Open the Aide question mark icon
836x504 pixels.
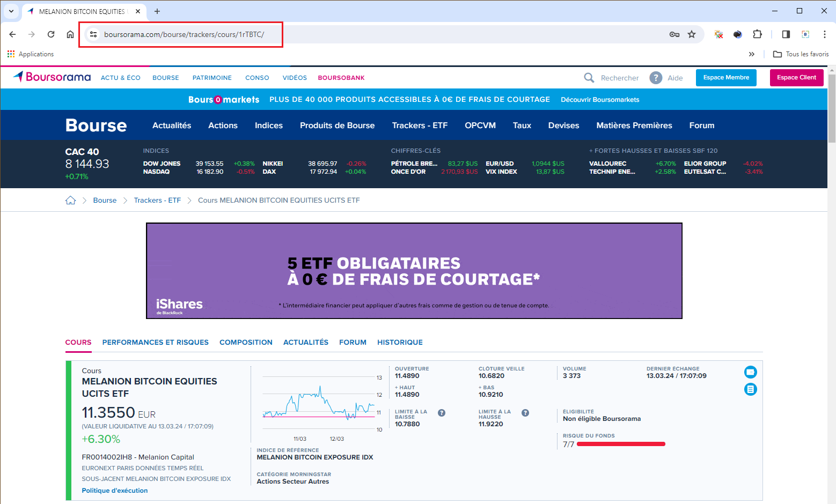[655, 78]
